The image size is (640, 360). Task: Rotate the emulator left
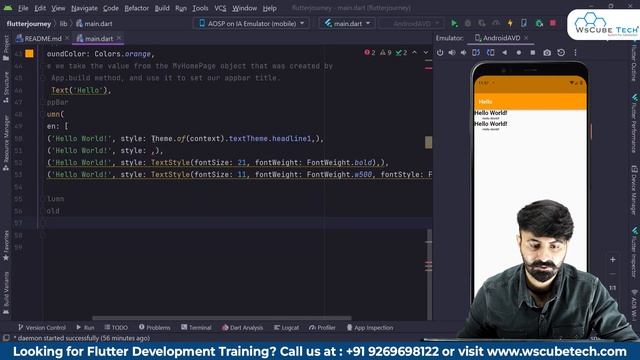coord(476,53)
